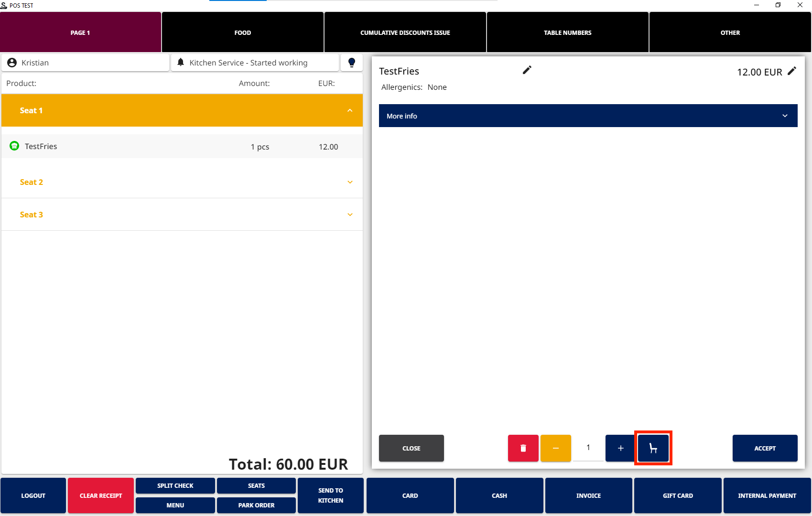The width and height of the screenshot is (812, 516).
Task: Open the TABLE NUMBERS tab
Action: (x=567, y=32)
